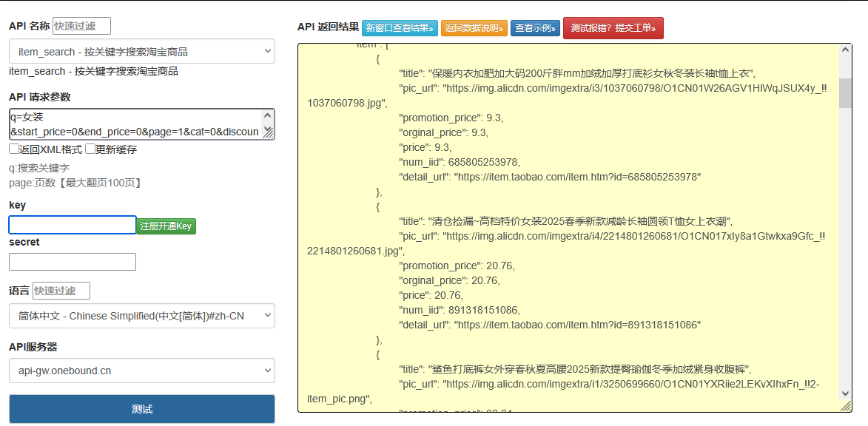Click the results scrollbar up arrow

(845, 50)
